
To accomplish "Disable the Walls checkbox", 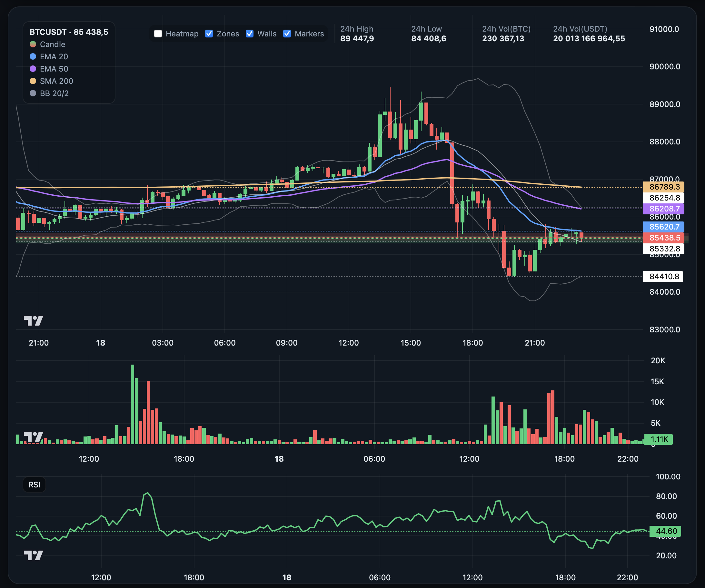I will tap(249, 34).
